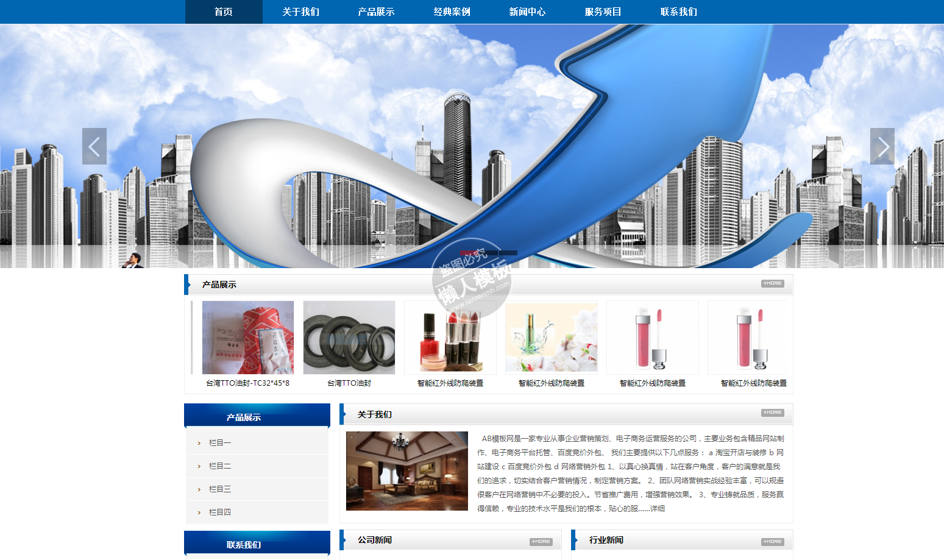
Task: Open the 首页 navigation tab
Action: click(224, 12)
